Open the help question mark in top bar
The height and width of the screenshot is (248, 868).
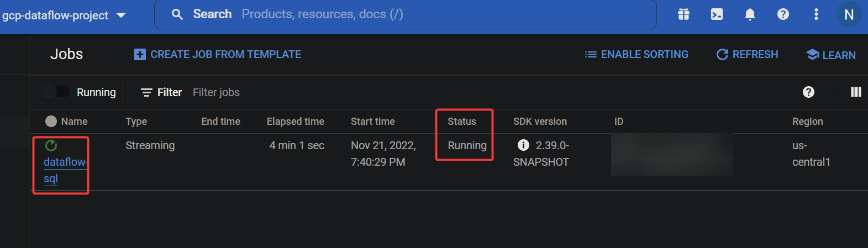(783, 14)
